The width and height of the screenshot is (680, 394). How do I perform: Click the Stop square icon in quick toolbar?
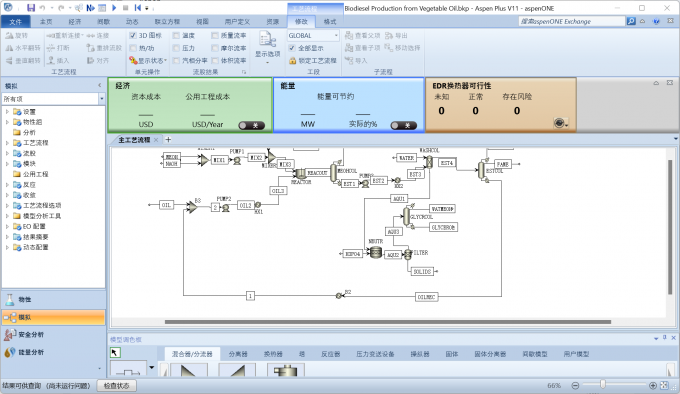tap(125, 8)
